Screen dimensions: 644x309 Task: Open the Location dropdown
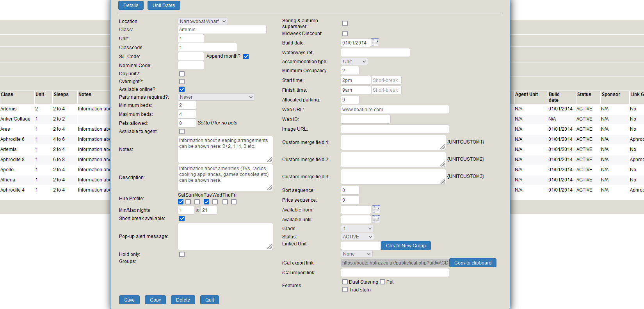pos(203,21)
